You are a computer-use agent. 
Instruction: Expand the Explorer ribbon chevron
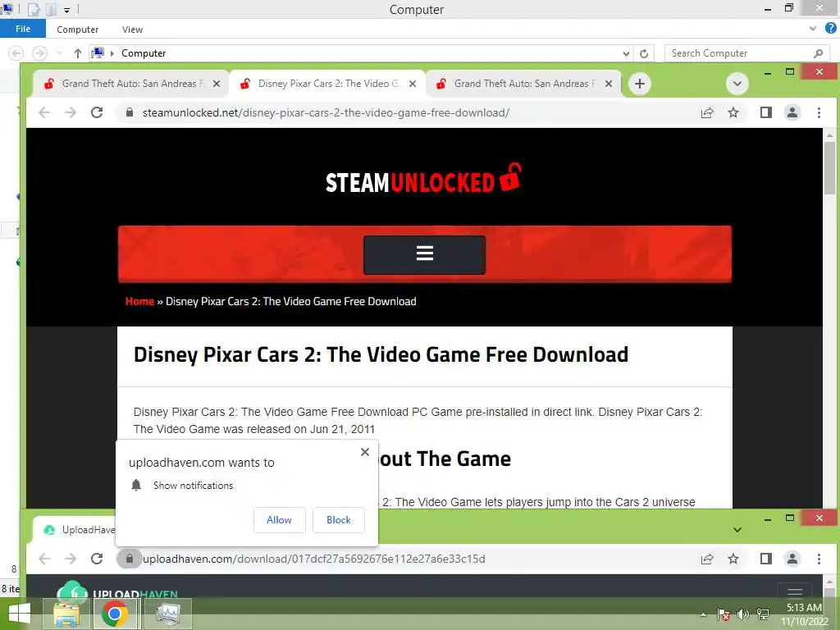(813, 29)
